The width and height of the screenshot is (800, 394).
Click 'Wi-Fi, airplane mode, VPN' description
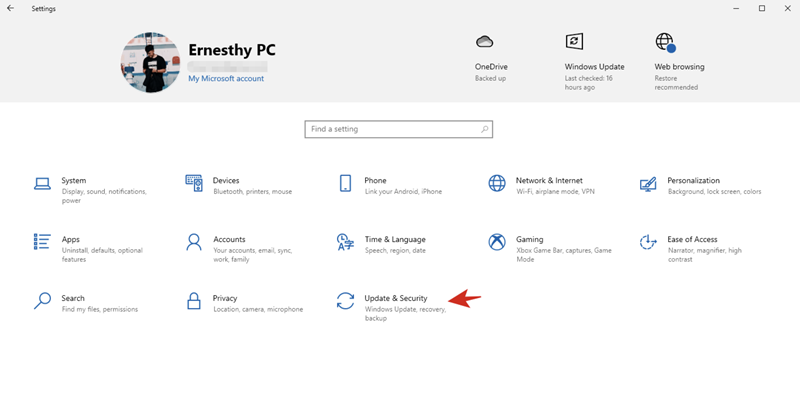pos(555,192)
